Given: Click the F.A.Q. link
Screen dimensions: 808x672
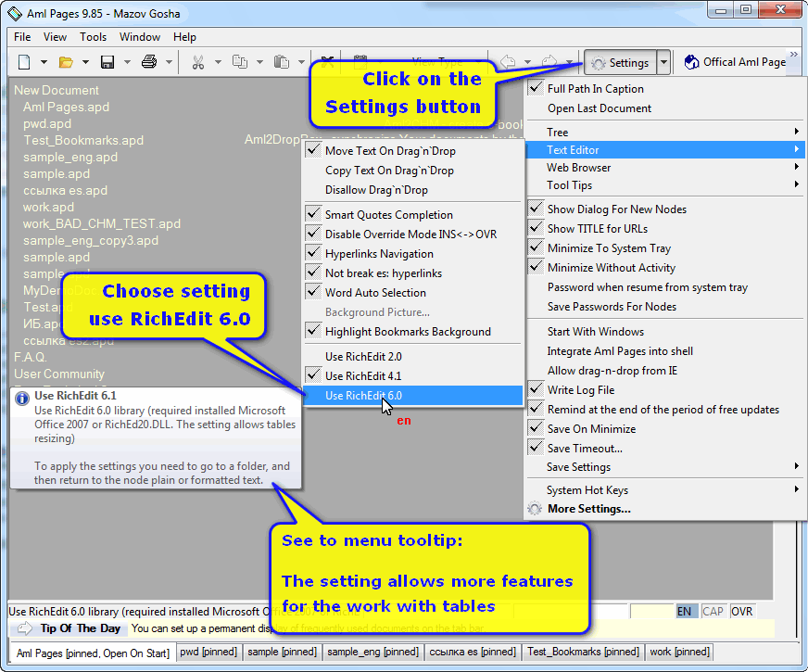Looking at the screenshot, I should tap(31, 357).
